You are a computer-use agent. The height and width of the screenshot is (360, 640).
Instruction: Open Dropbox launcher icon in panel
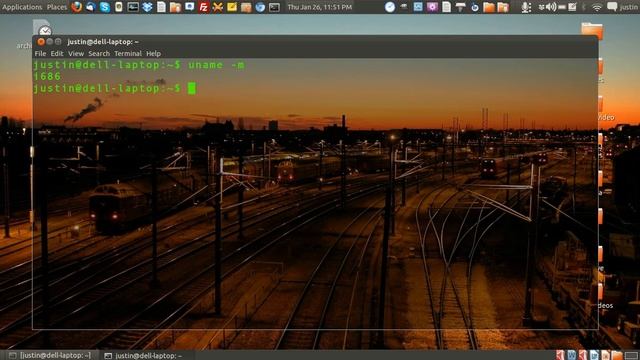147,7
